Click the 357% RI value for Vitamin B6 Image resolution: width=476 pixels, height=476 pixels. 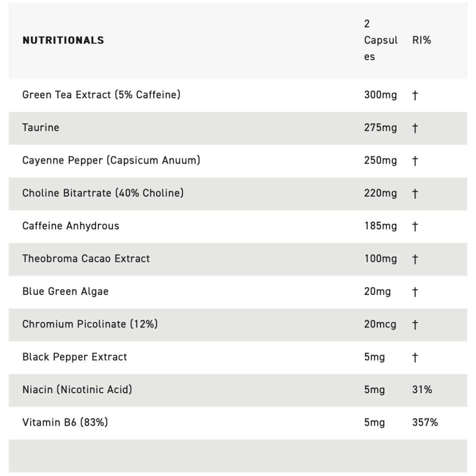click(x=425, y=423)
